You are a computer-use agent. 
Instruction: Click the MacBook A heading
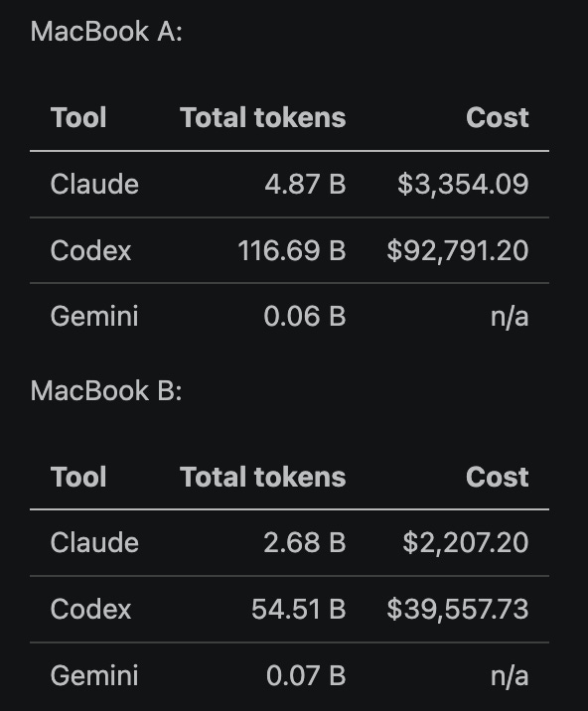pyautogui.click(x=106, y=32)
